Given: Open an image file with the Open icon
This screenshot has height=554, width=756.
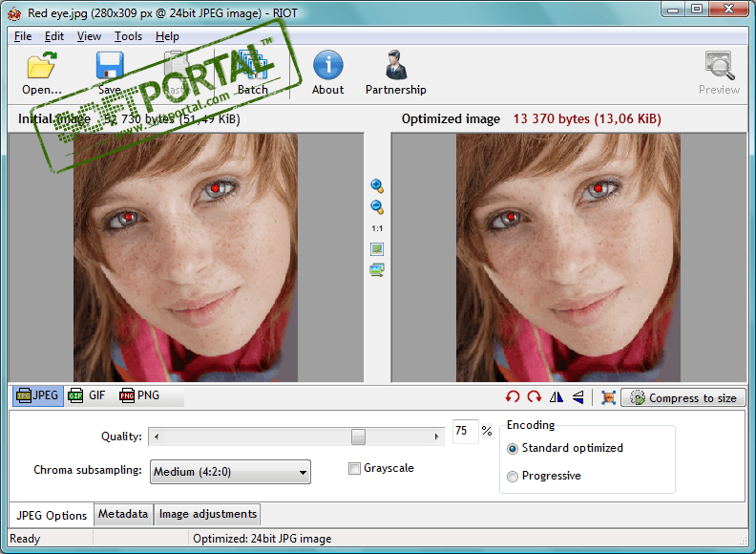Looking at the screenshot, I should pos(41,73).
